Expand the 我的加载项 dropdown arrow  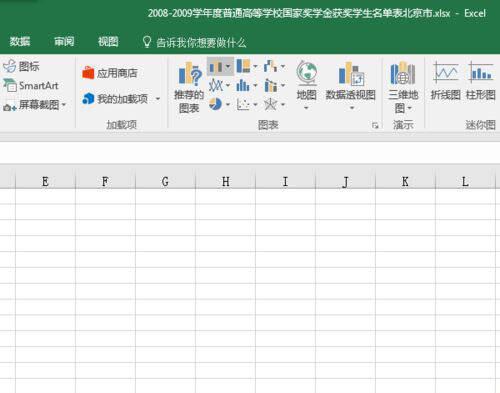click(158, 99)
